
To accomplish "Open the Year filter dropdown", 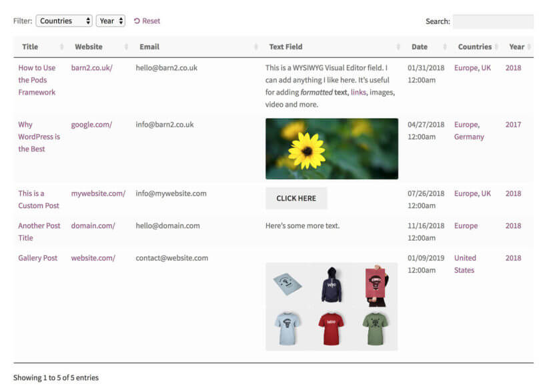I will click(x=110, y=21).
